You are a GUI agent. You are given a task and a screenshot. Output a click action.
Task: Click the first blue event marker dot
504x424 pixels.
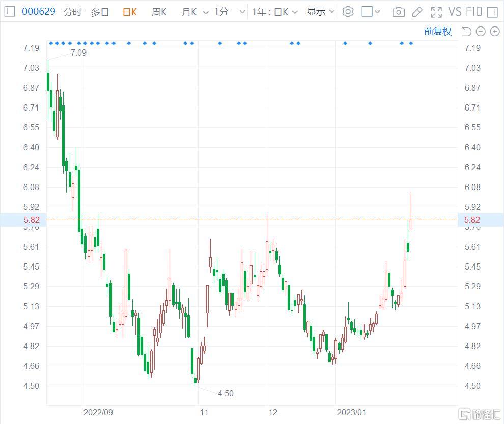tap(51, 43)
